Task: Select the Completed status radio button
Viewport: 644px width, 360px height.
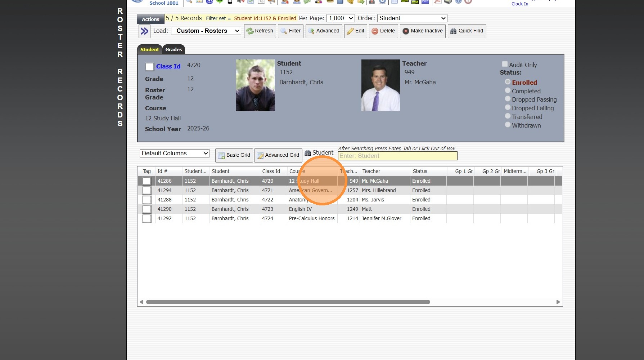Action: coord(508,90)
